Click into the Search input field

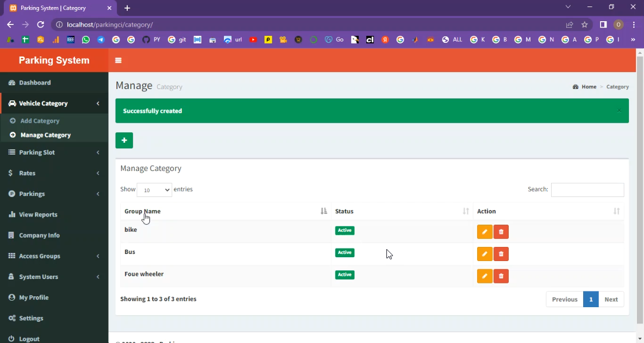pos(587,189)
